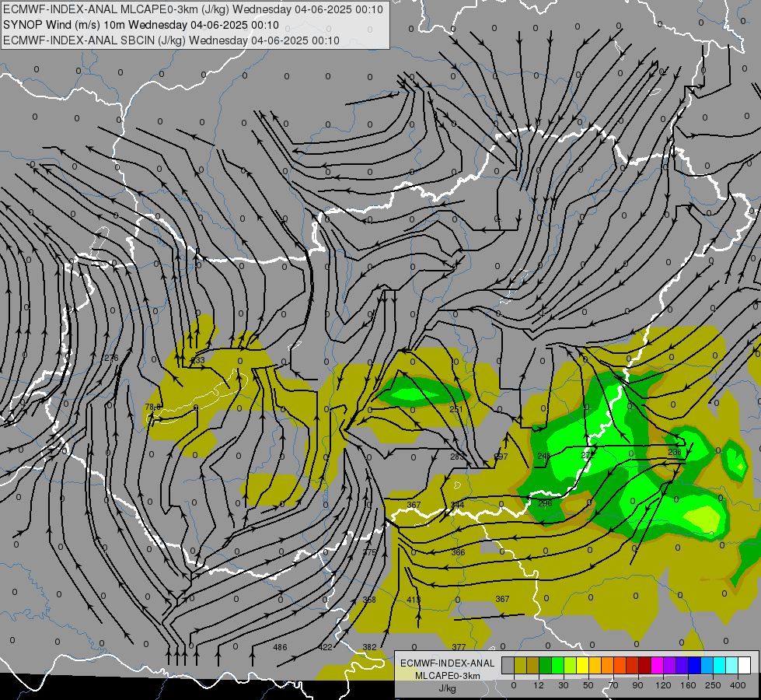Click the legend tick label 12
761x700 pixels.
(539, 685)
